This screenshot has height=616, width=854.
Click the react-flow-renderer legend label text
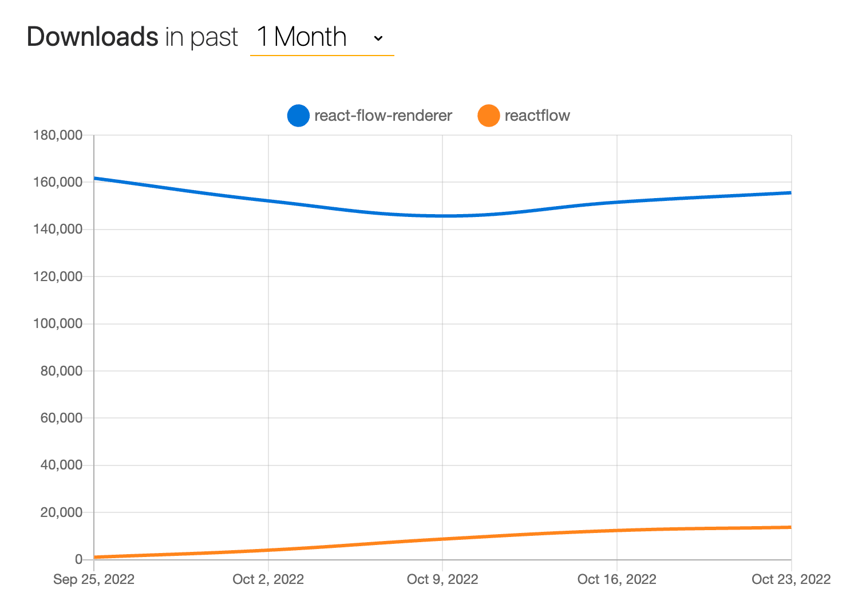click(383, 115)
